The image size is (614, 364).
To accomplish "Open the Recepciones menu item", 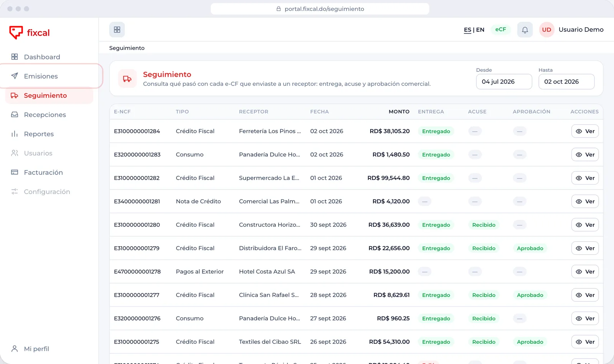I will [49, 115].
